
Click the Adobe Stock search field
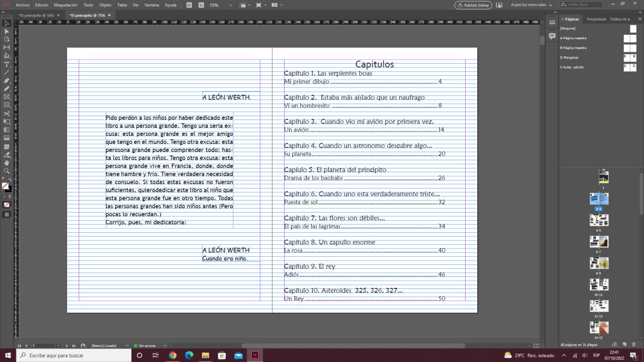point(581,4)
